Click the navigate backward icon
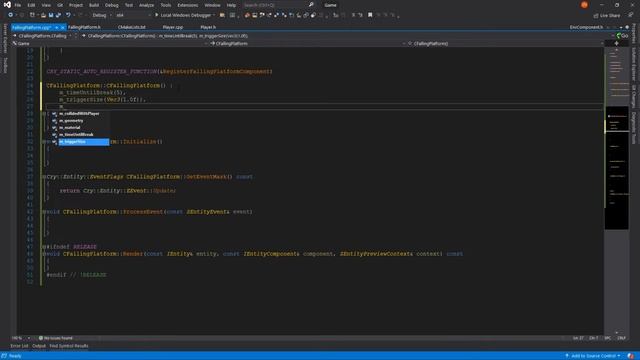This screenshot has width=640, height=360. click(10, 15)
